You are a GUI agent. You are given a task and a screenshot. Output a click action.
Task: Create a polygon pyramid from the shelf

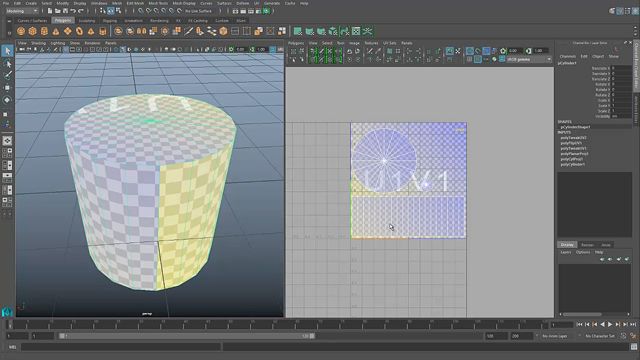click(91, 31)
